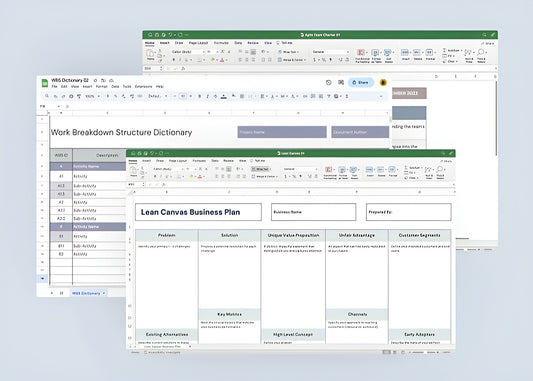Screen dimensions: 533x381
Task: Click Format as Table in Agile Team Charter window
Action: point(376,56)
